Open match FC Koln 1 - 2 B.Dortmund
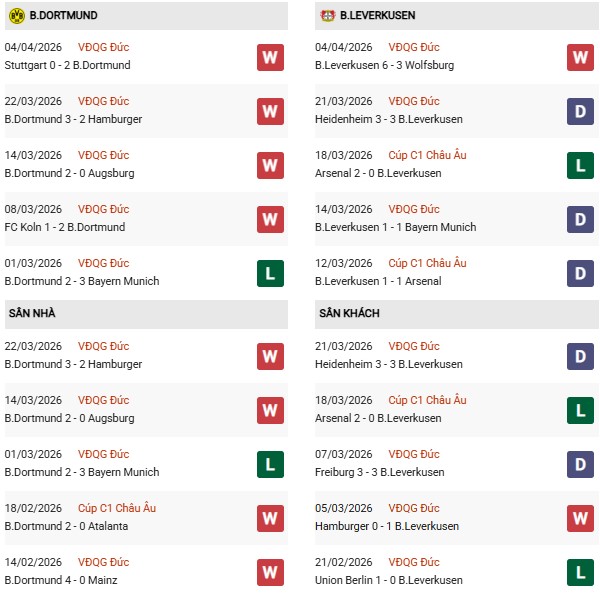600x595 pixels. 65,227
